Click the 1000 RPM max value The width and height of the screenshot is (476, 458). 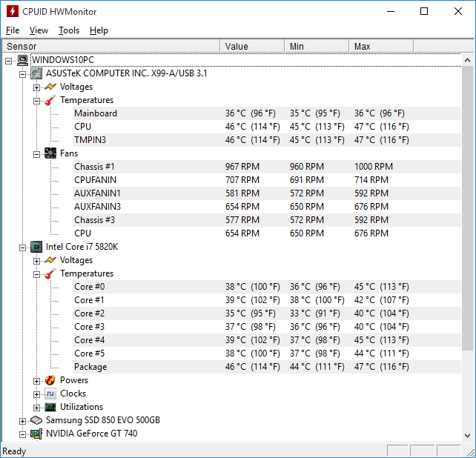(x=374, y=167)
